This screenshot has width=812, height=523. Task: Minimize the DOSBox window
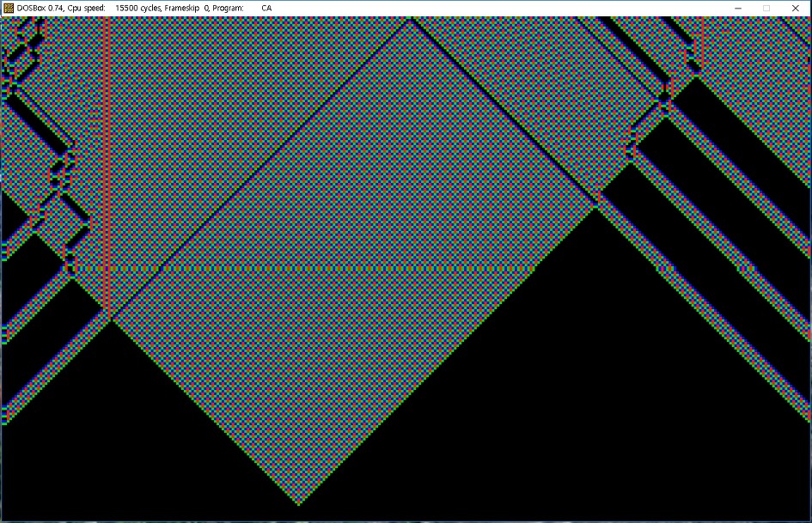pos(738,9)
